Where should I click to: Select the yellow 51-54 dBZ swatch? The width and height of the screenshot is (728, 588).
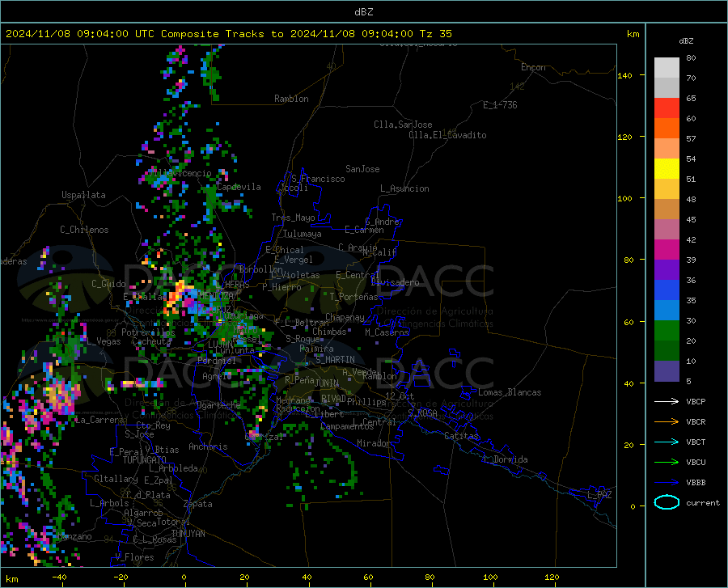pos(667,169)
